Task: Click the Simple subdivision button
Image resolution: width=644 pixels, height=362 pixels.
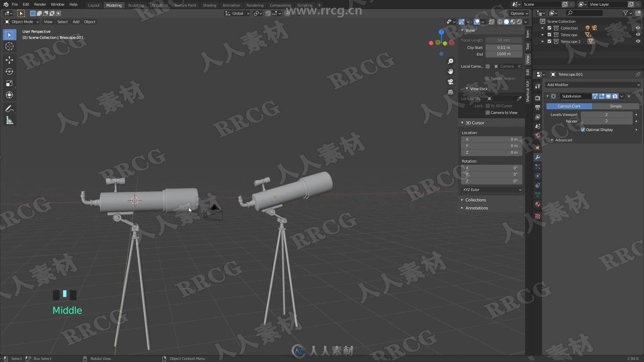Action: click(x=616, y=106)
